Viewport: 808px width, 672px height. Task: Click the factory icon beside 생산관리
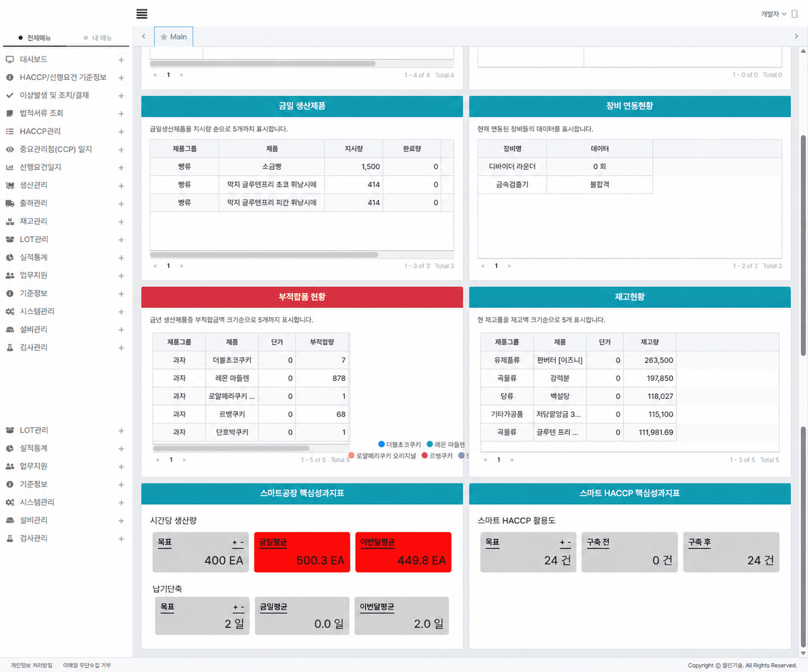[x=9, y=186]
